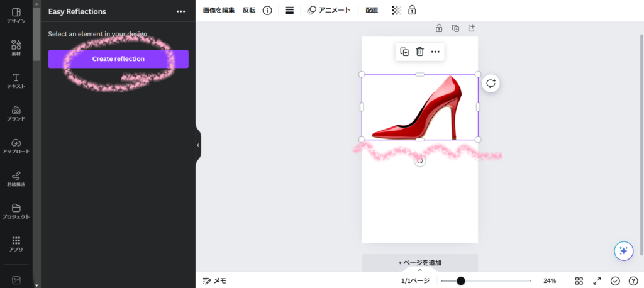Lock the page using icon above canvas
Image resolution: width=644 pixels, height=288 pixels.
(x=439, y=28)
